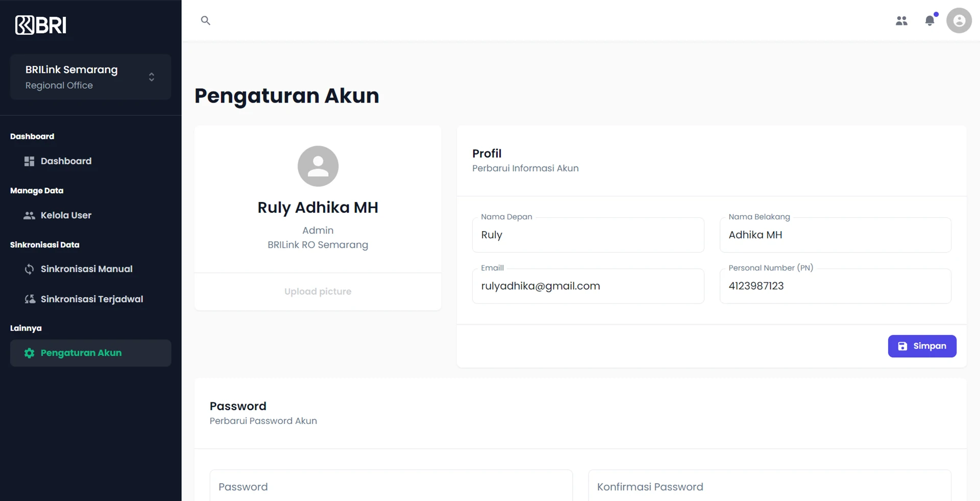980x501 pixels.
Task: Open the notifications bell
Action: coord(930,20)
